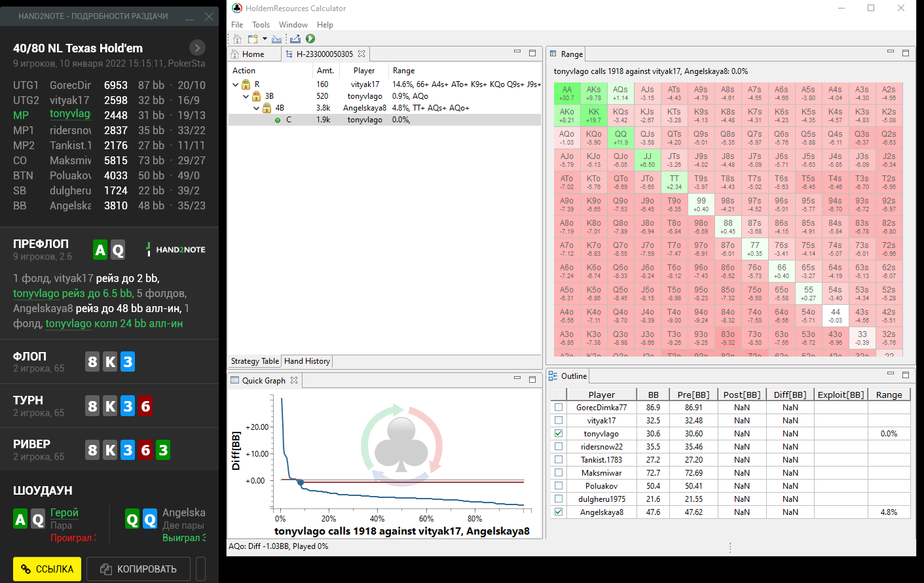Minimize the Outline panel
This screenshot has height=583, width=924.
[890, 374]
